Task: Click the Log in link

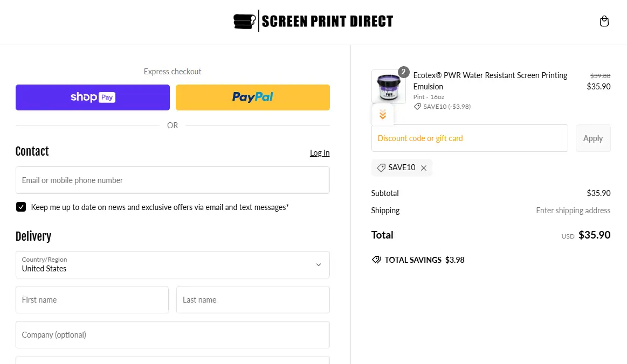Action: (320, 153)
